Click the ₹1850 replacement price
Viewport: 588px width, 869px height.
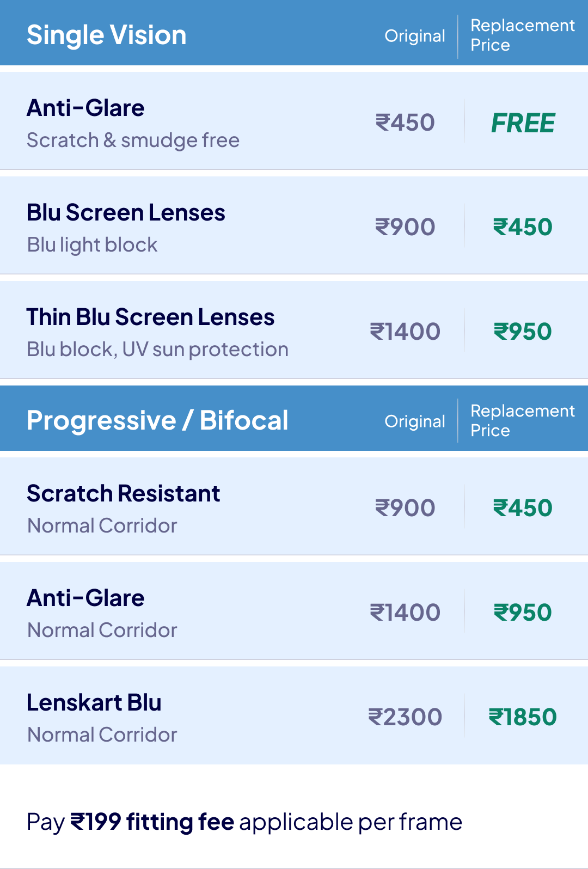click(x=523, y=717)
